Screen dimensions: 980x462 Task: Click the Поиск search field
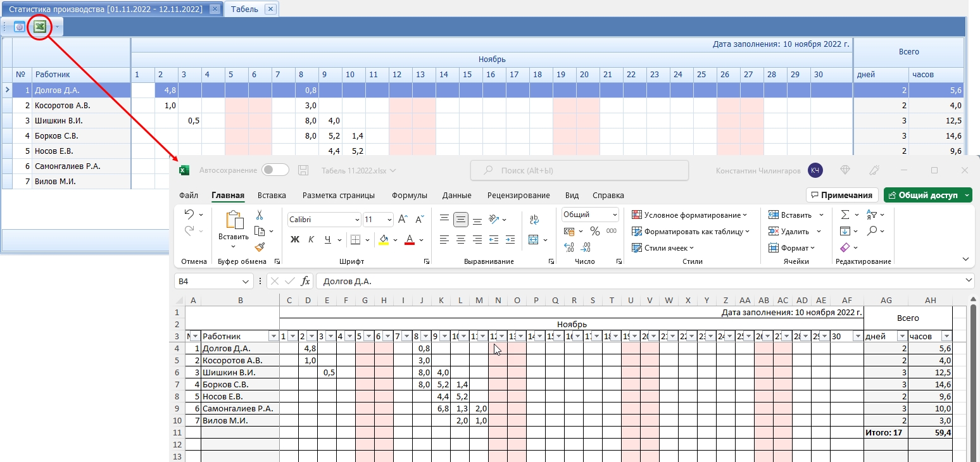point(579,170)
